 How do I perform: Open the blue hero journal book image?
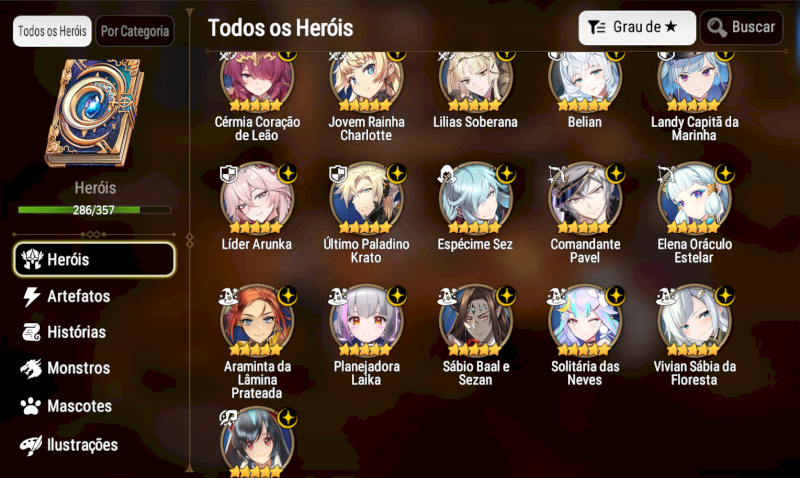tap(95, 113)
